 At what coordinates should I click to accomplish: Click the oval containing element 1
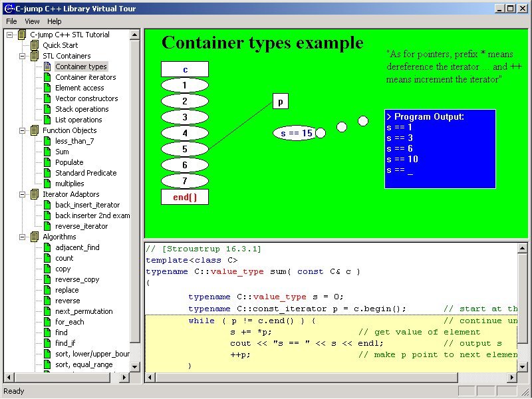pyautogui.click(x=185, y=85)
